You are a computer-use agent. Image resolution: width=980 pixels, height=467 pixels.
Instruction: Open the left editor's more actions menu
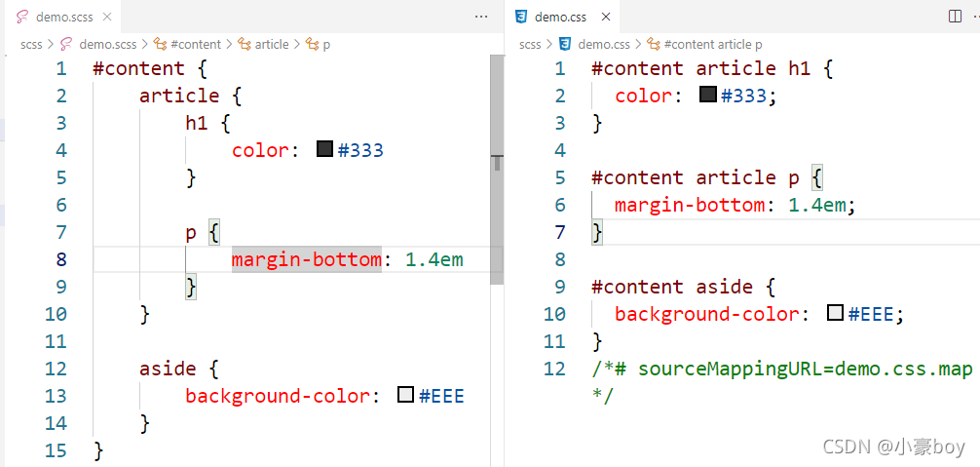click(x=481, y=17)
